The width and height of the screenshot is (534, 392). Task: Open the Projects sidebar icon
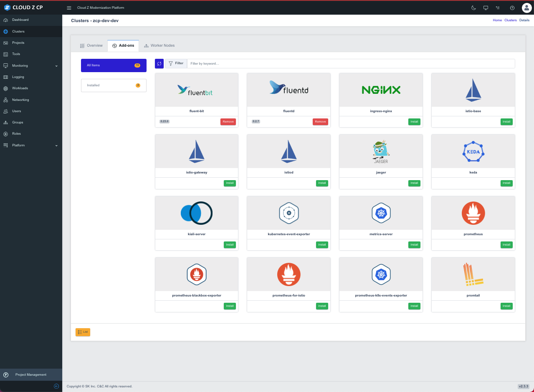(5, 43)
